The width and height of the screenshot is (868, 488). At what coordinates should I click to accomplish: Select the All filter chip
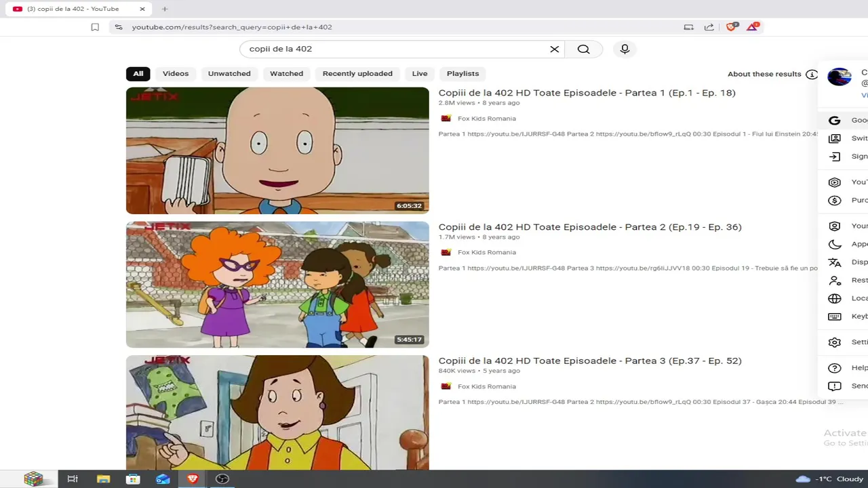[x=138, y=74]
